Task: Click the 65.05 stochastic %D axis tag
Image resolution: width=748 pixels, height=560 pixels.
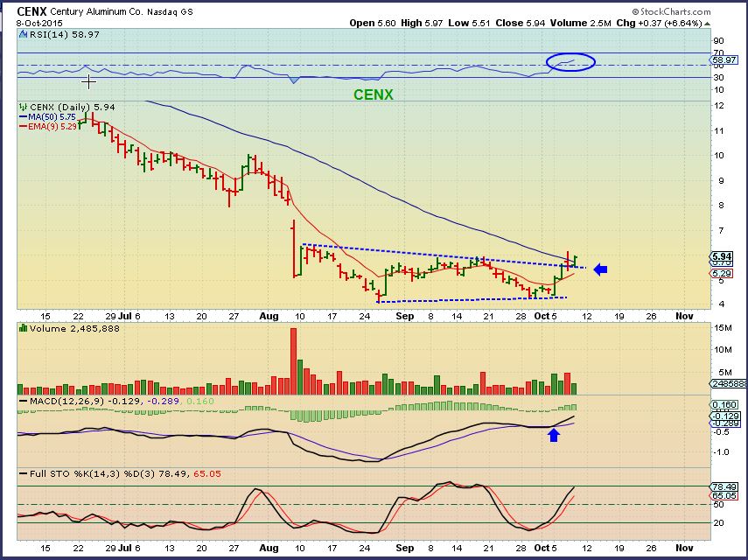Action: click(724, 496)
